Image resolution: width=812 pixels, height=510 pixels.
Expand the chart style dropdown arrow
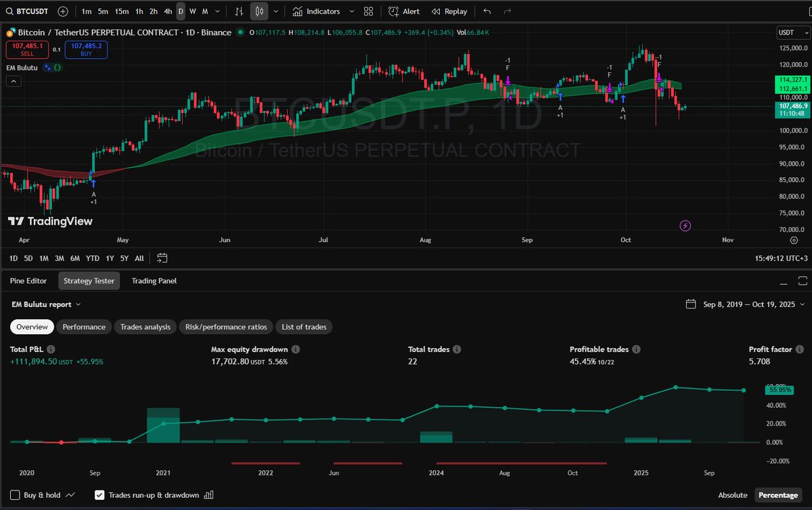pyautogui.click(x=276, y=11)
